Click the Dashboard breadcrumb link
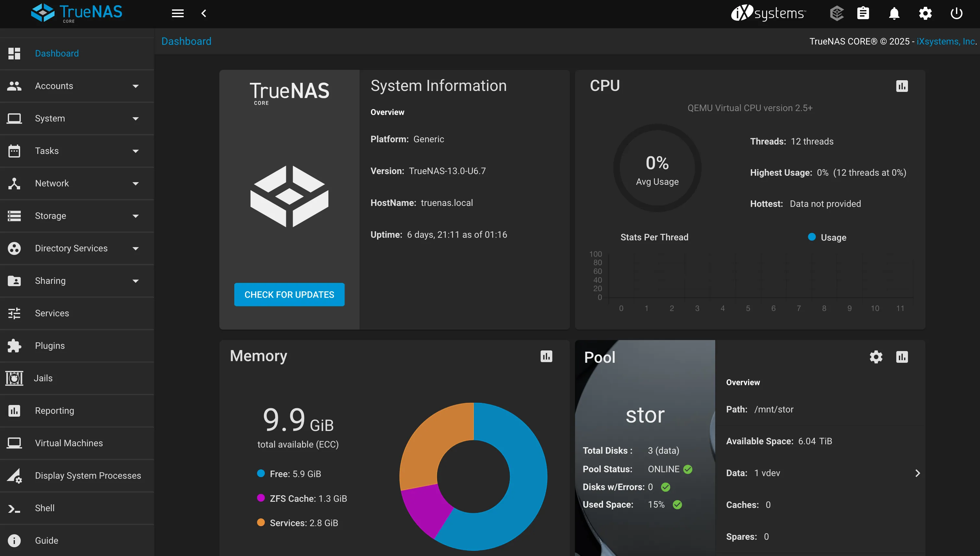980x556 pixels. 186,41
